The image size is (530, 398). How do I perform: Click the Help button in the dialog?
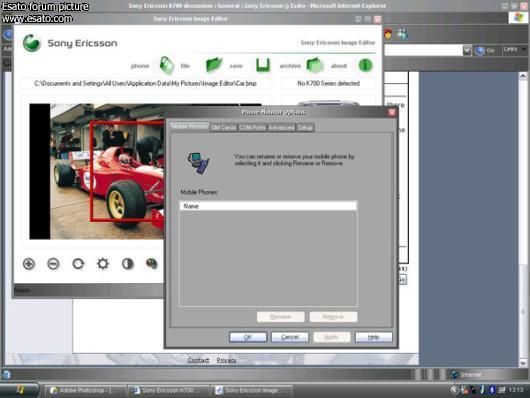click(374, 337)
